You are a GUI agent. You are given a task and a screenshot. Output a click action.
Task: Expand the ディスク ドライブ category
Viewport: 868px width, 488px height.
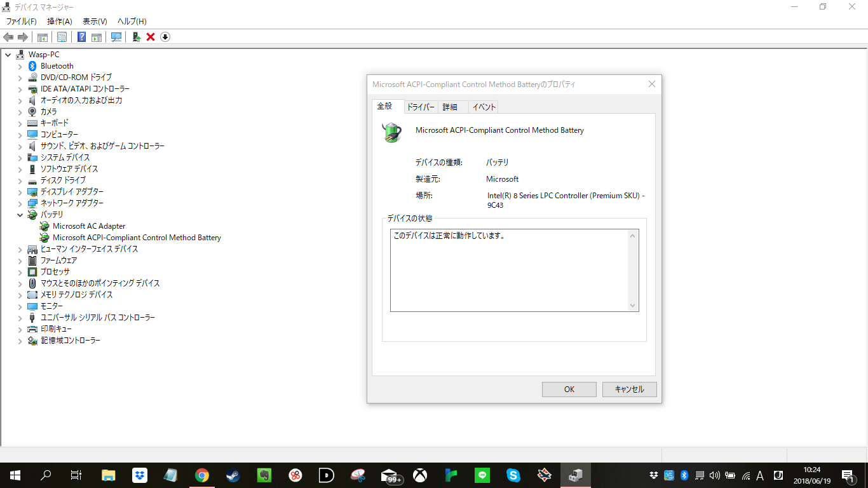click(20, 180)
